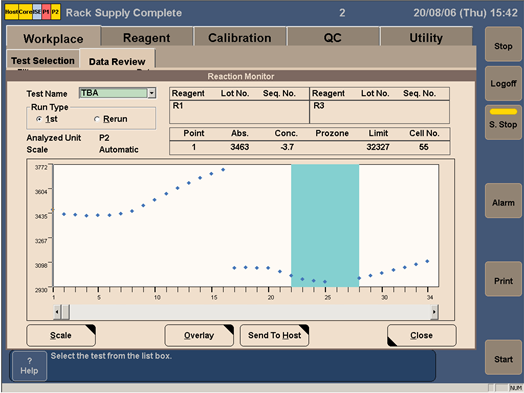Expand the Test Name dropdown arrow

coord(152,93)
